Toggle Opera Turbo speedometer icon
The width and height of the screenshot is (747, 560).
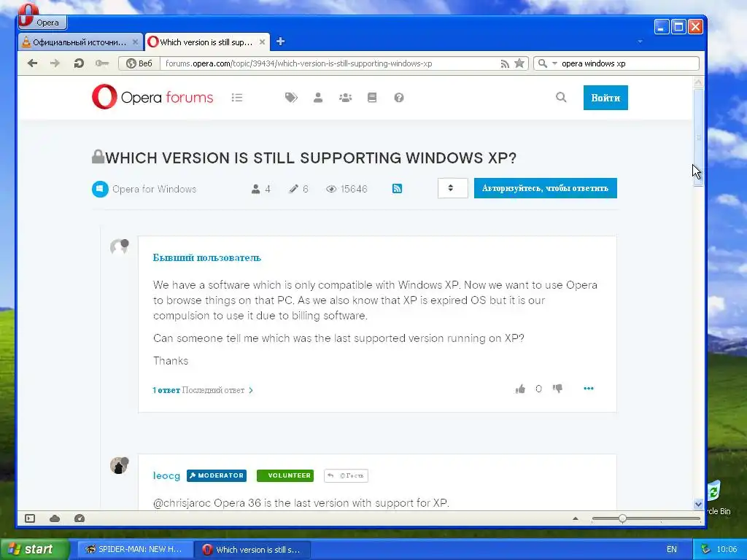click(80, 518)
